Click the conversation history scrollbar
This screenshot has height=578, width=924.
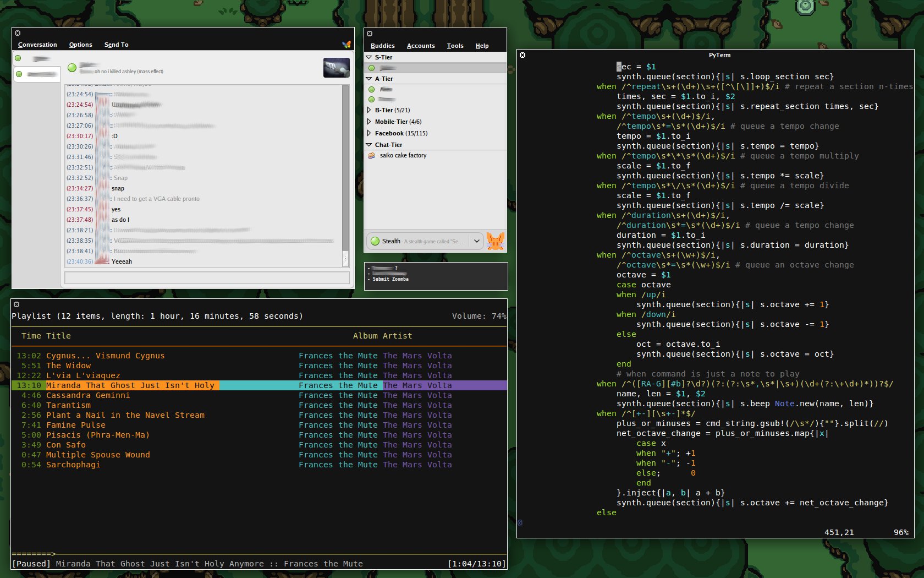[345, 175]
